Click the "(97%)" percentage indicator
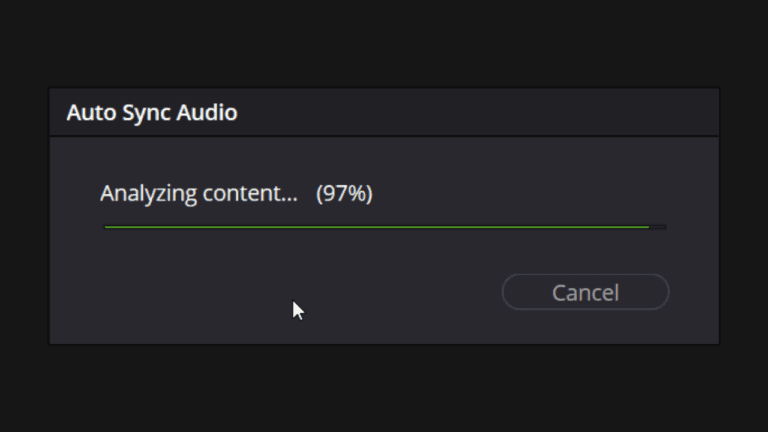Viewport: 768px width, 432px height. coord(344,193)
